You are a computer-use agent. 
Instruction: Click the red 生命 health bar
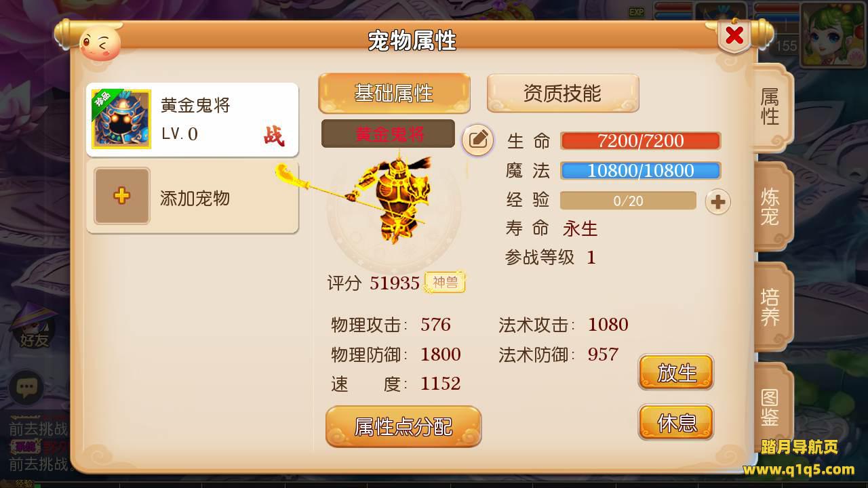[640, 141]
